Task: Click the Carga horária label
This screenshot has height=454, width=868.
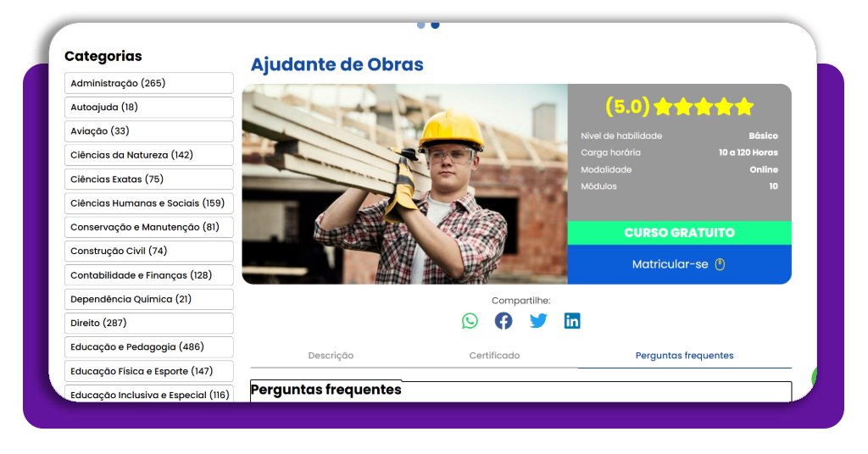Action: pos(610,152)
